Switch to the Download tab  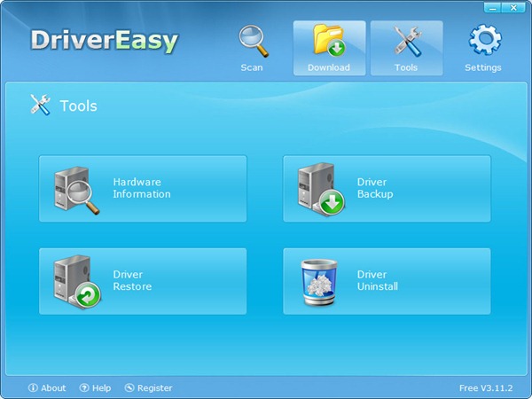point(330,48)
